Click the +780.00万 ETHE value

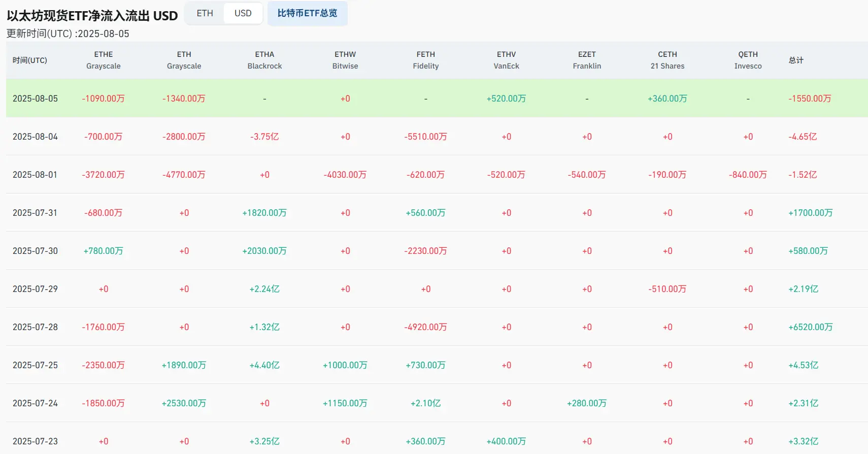(x=104, y=251)
